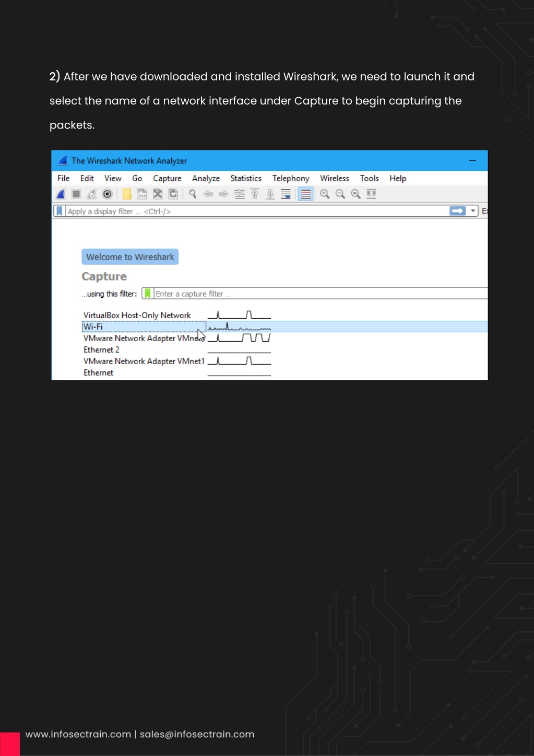Open the Edit menu
Screen dimensions: 534x756
click(87, 179)
